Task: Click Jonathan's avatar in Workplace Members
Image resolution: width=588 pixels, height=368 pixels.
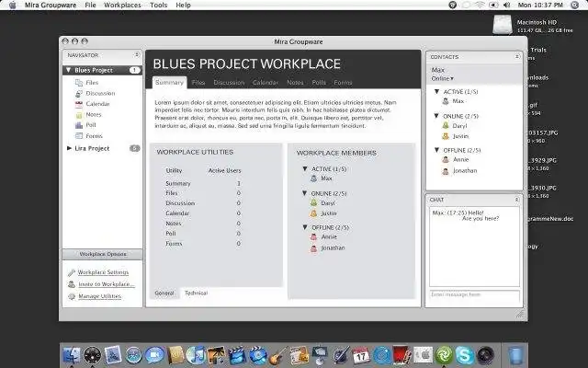Action: [x=314, y=248]
